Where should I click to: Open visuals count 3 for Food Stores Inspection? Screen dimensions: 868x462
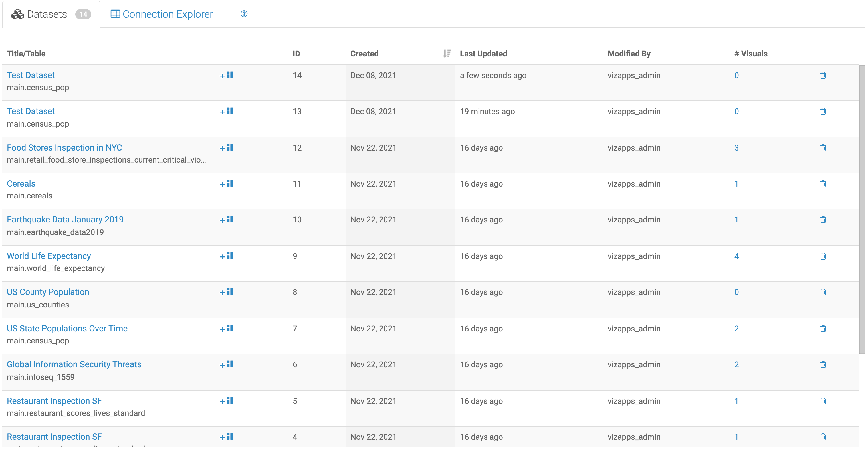(x=736, y=147)
